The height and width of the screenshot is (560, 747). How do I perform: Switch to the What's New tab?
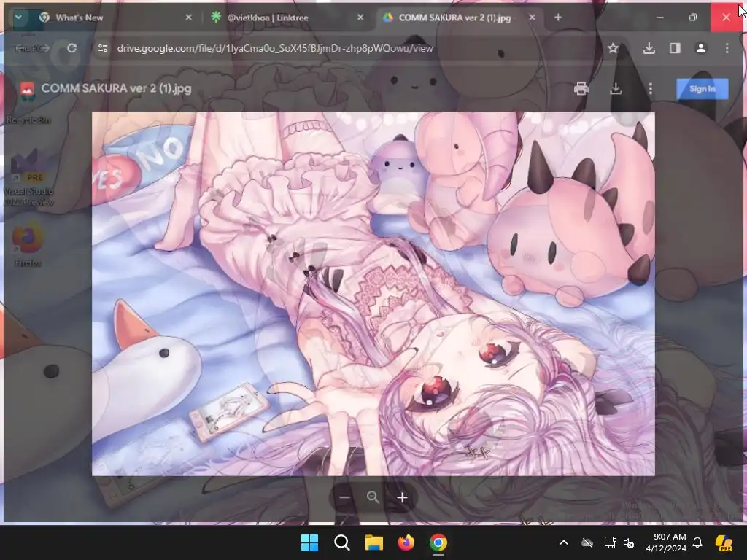pos(116,17)
